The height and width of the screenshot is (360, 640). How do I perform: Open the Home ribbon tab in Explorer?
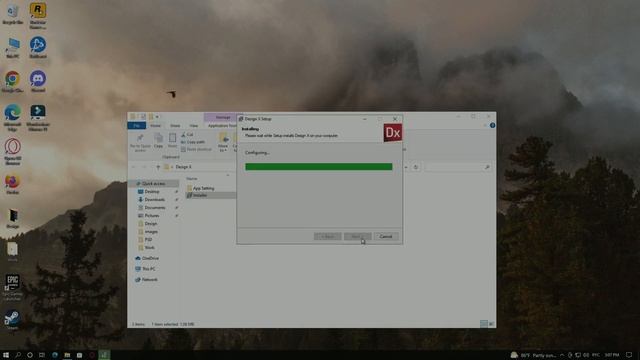[156, 126]
